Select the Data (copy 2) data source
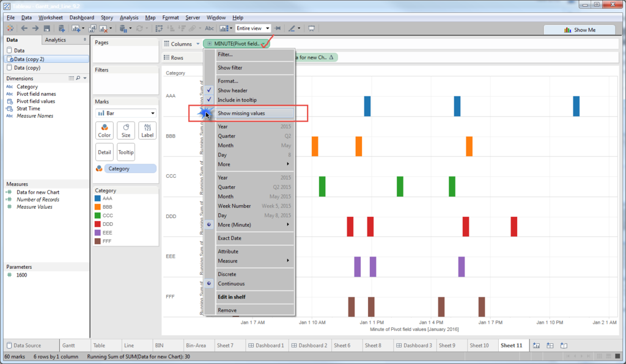This screenshot has width=626, height=364. tap(46, 59)
